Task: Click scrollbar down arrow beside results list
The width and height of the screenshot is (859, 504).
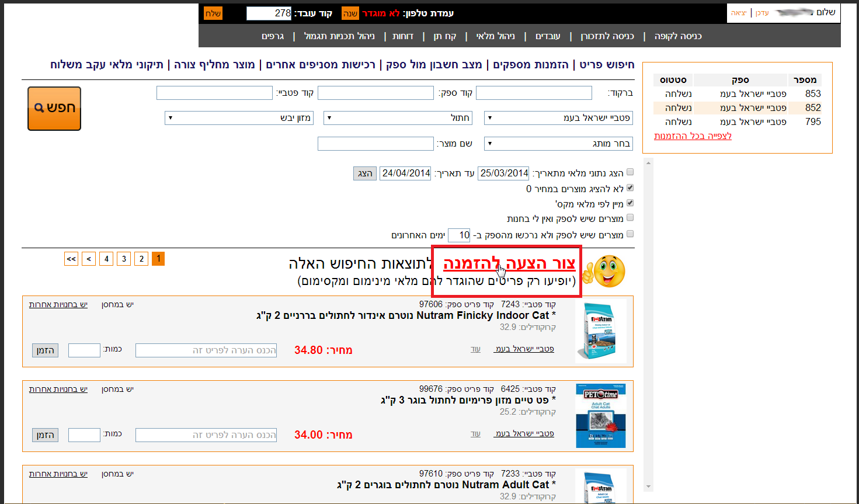Action: point(648,486)
